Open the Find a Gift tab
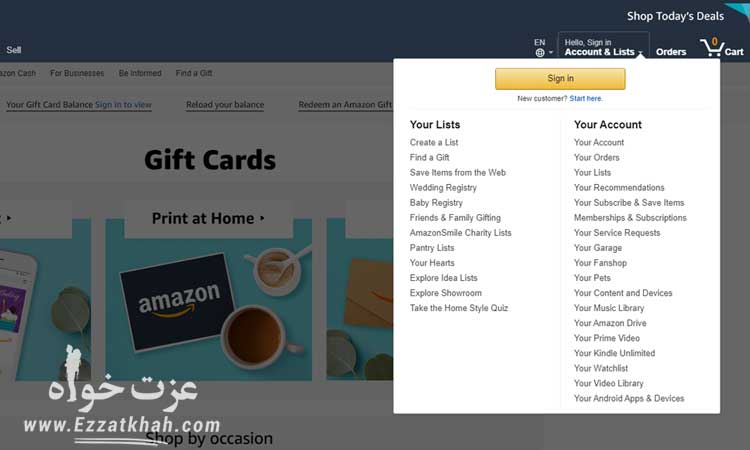750x450 pixels. pos(194,73)
